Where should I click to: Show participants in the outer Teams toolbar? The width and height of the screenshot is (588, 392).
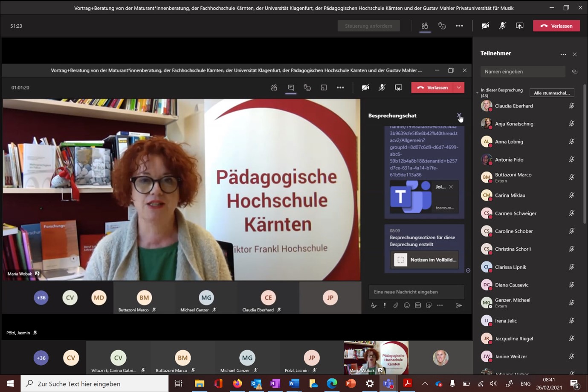[425, 26]
